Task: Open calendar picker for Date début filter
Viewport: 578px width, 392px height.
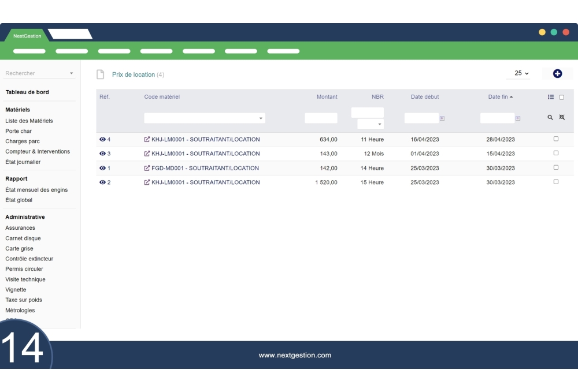Action: 442,118
